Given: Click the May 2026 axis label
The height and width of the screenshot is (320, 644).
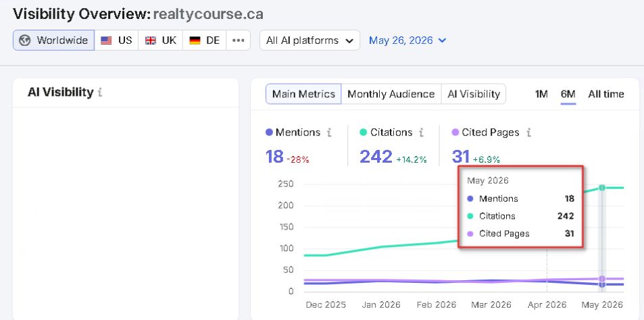Looking at the screenshot, I should (602, 305).
